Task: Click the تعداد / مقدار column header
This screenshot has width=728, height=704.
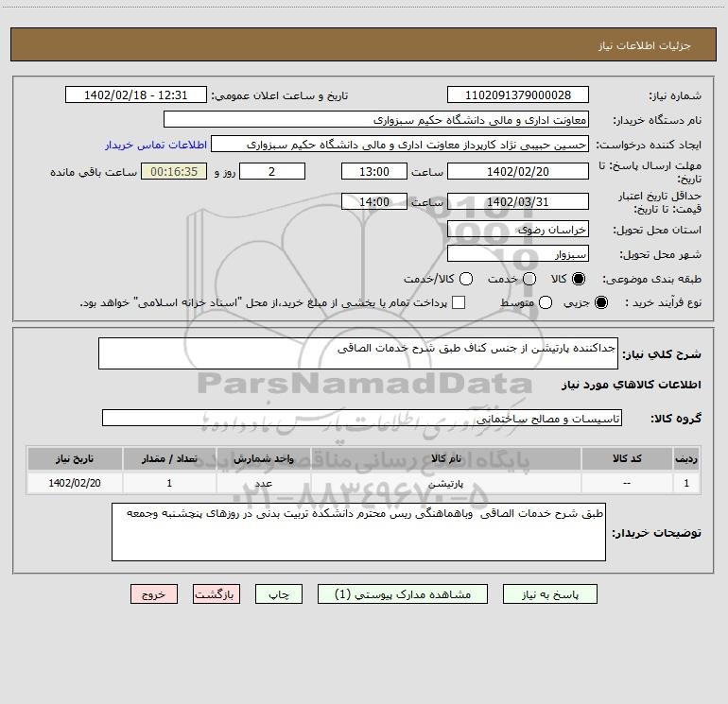Action: (x=169, y=458)
